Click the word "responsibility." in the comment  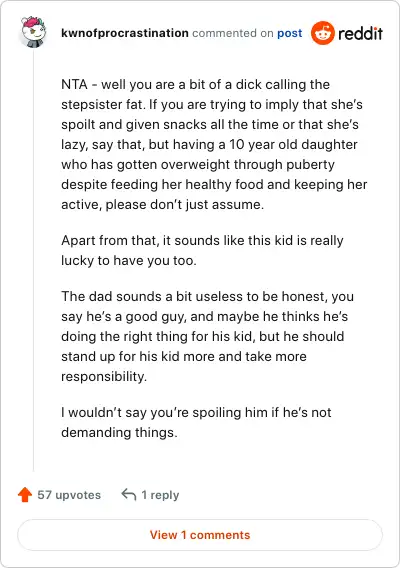click(104, 376)
